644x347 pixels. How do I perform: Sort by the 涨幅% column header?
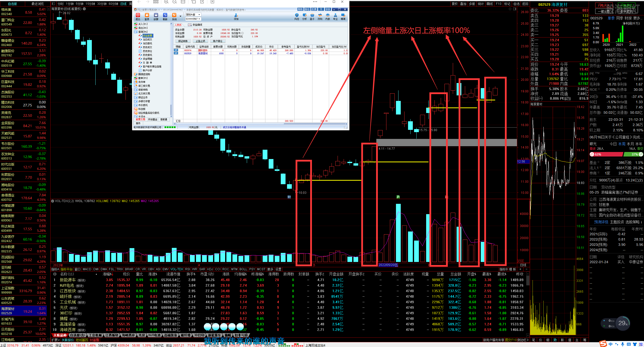[x=108, y=274]
